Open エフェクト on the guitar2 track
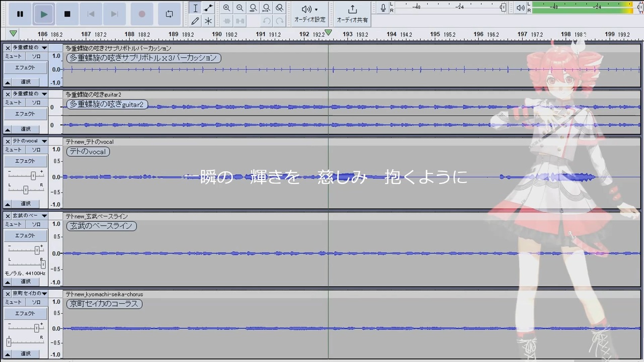Viewport: 644px width, 362px height. click(25, 114)
